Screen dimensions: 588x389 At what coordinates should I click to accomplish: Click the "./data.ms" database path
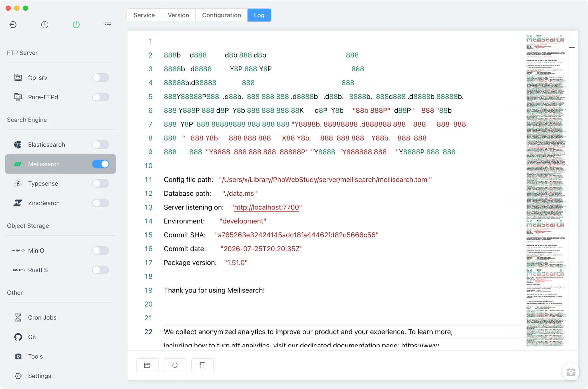click(x=239, y=193)
